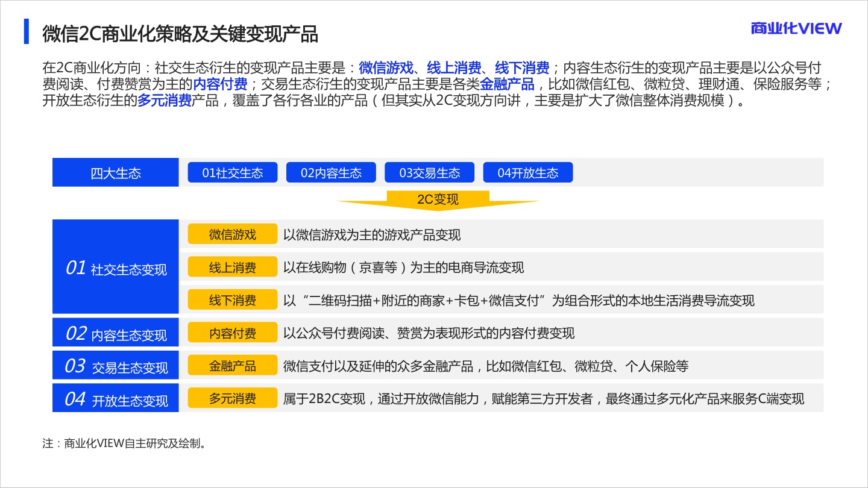Click bold blue 金融产品 in the paragraph
Viewport: 868px width, 488px height.
[507, 84]
